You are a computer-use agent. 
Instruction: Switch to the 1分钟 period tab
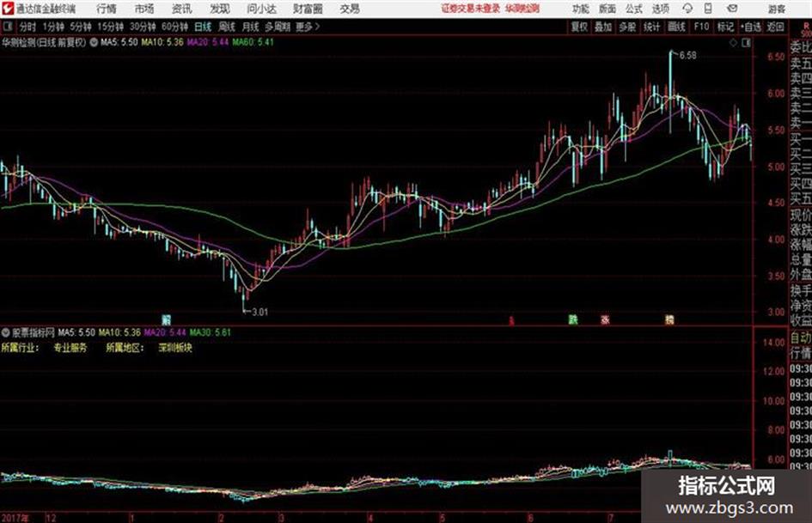click(53, 27)
